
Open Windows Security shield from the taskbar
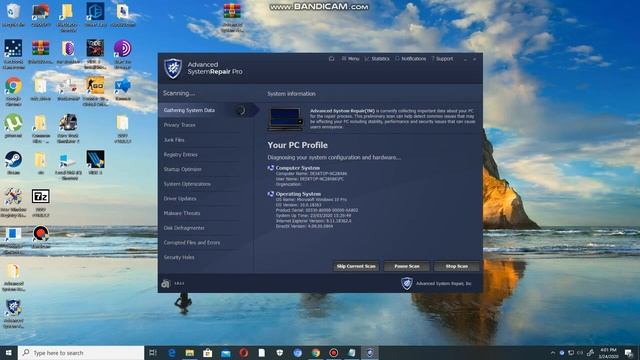point(280,353)
